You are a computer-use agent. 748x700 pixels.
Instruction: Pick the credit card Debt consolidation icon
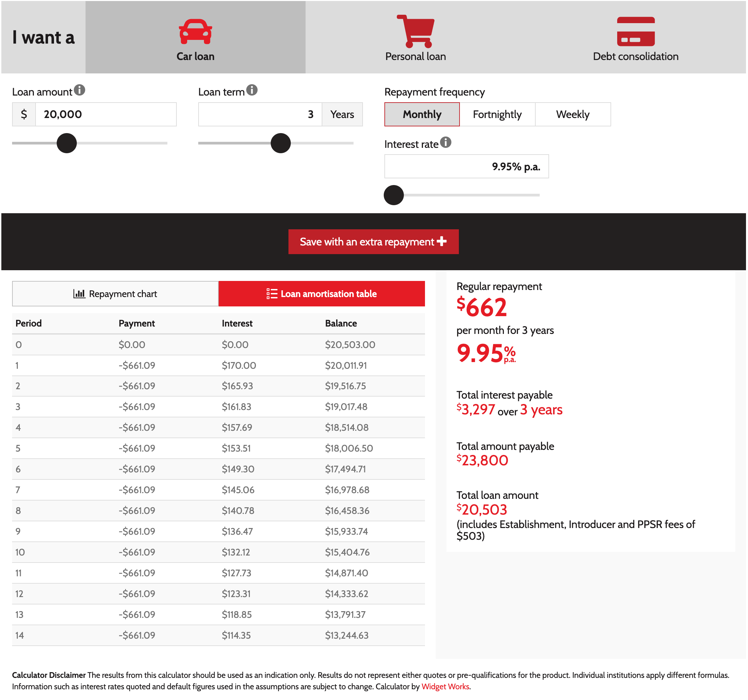point(636,32)
